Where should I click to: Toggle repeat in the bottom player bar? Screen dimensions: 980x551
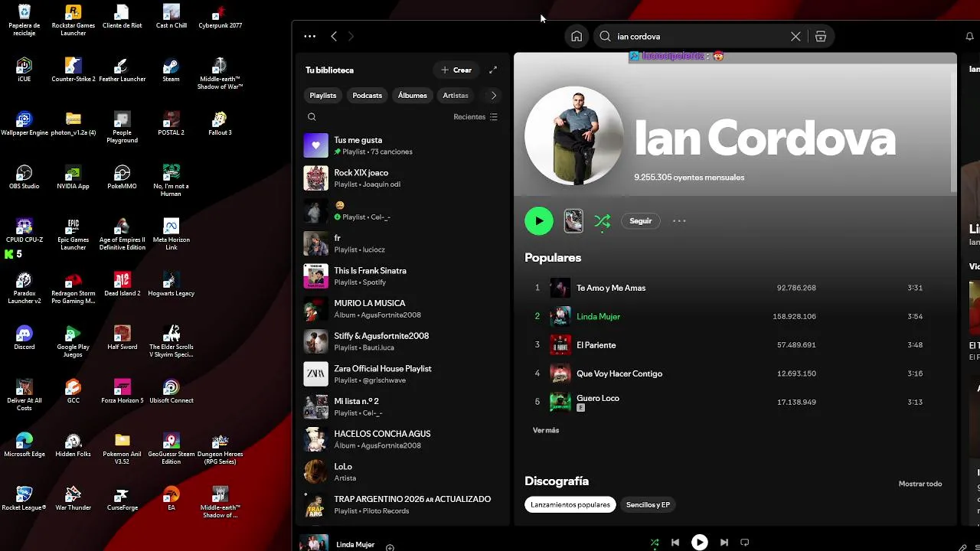coord(745,543)
